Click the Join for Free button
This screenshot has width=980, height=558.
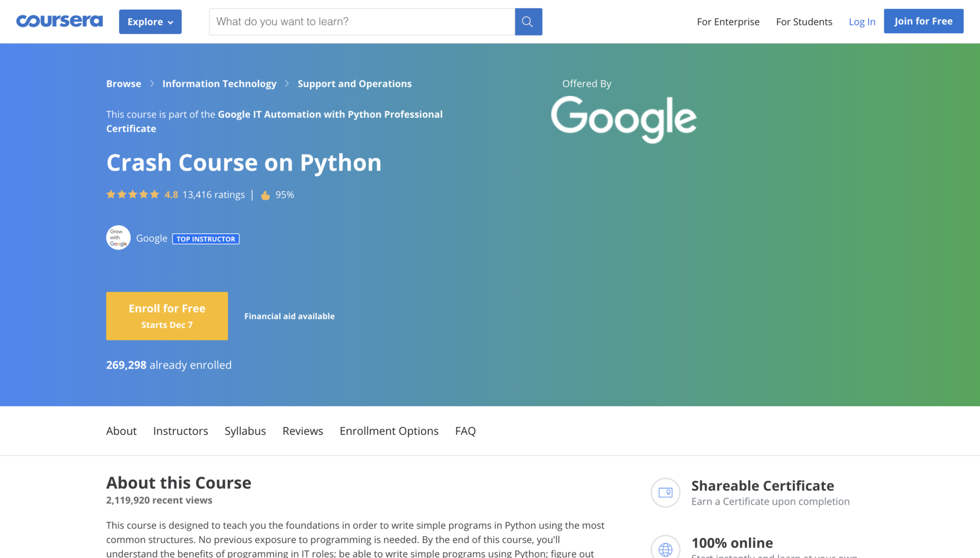coord(923,21)
